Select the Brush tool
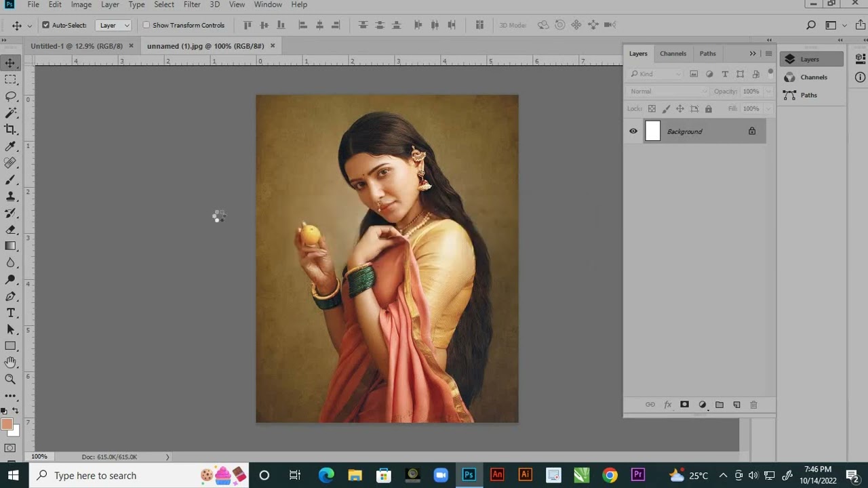 (x=10, y=180)
